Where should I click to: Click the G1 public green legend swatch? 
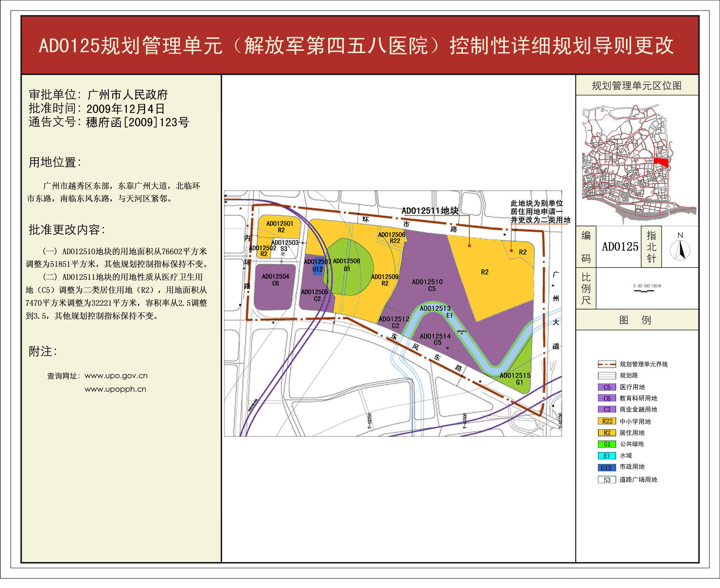[607, 444]
